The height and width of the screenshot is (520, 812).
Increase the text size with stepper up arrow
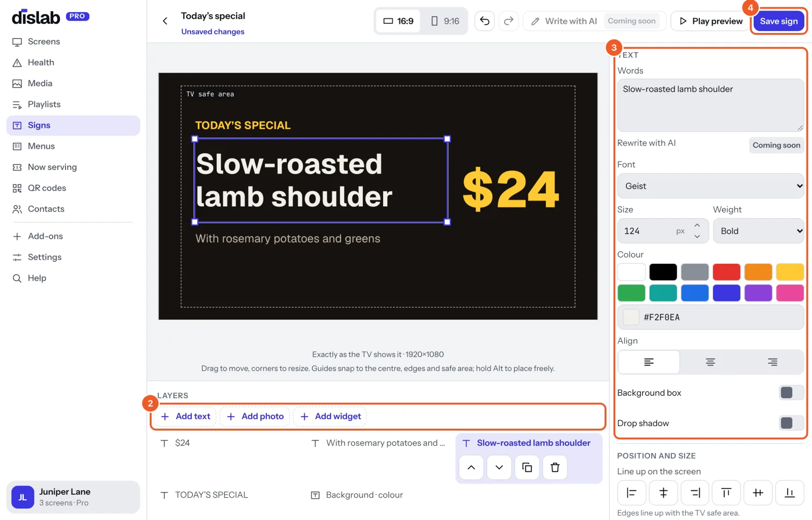click(x=697, y=226)
